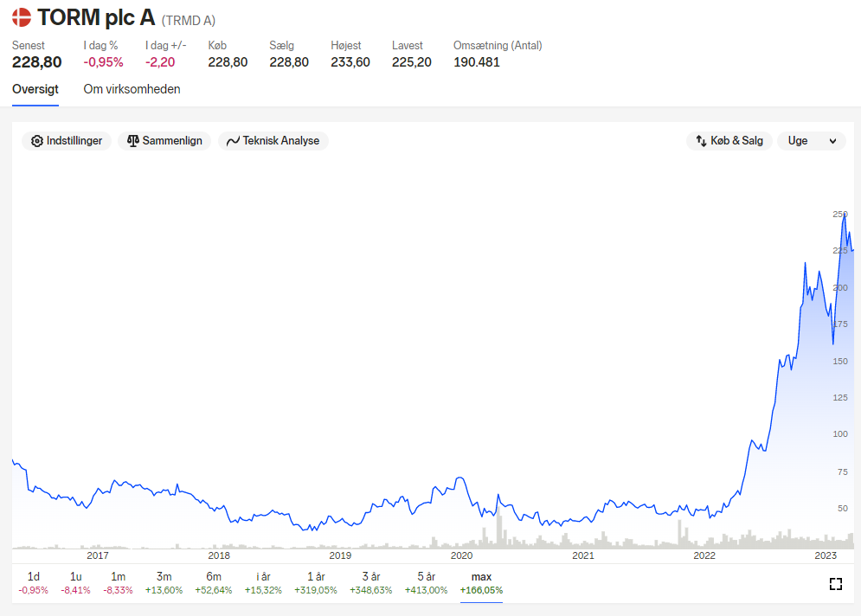Click the 2023 label on time axis
The image size is (861, 616).
(x=826, y=555)
